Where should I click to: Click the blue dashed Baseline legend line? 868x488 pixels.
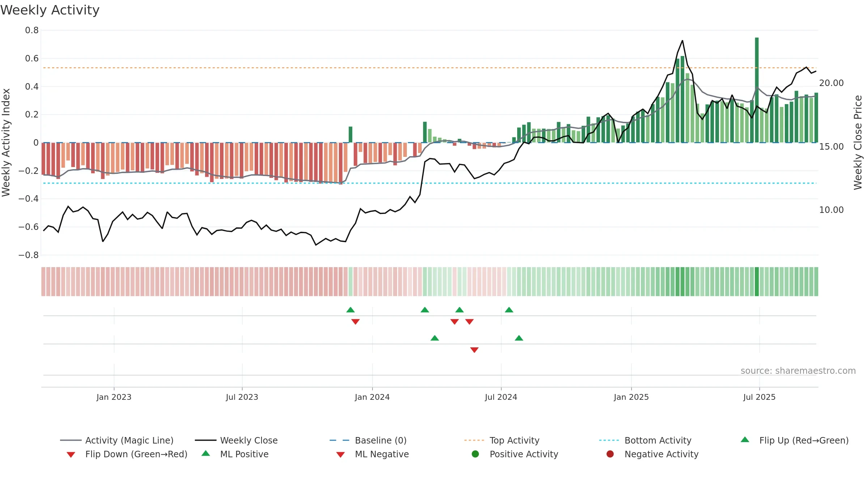339,440
